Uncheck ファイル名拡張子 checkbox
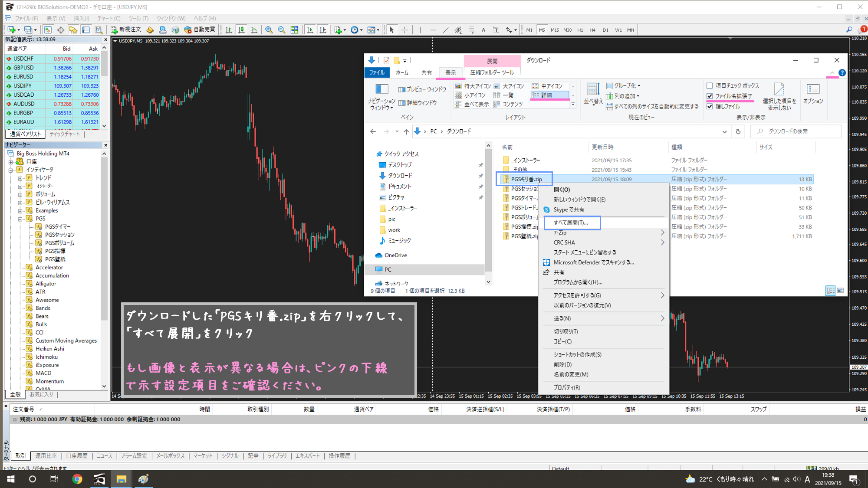 [x=710, y=96]
